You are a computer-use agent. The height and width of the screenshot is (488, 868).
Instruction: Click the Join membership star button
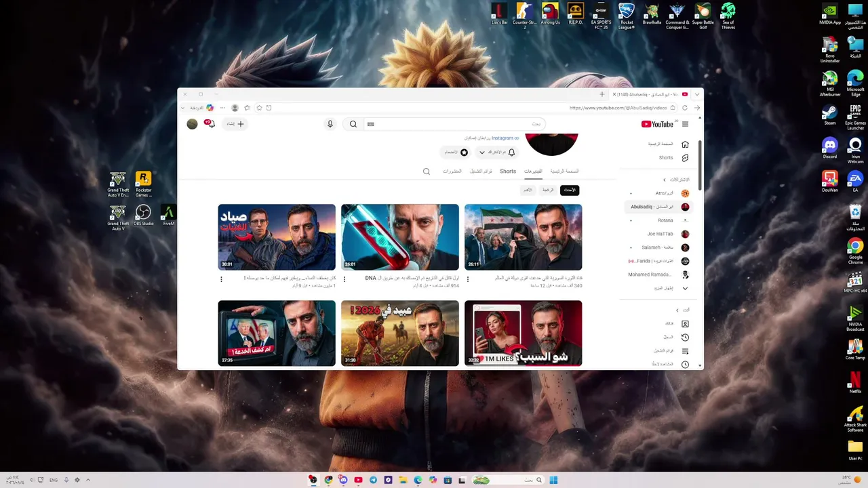pos(455,152)
